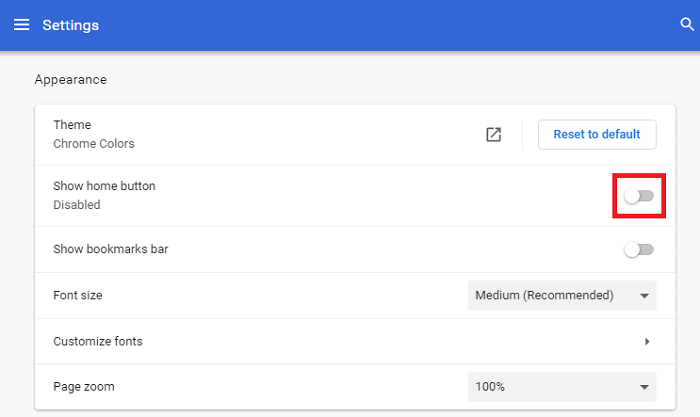This screenshot has height=417, width=700.
Task: Open the main menu hamburger icon
Action: 21,24
